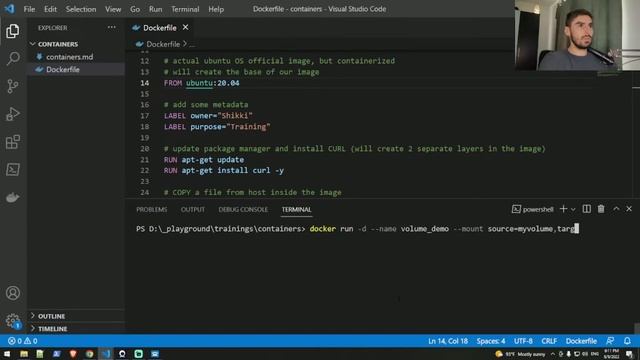Open the Source Control view
This screenshot has height=360, width=640.
(13, 86)
